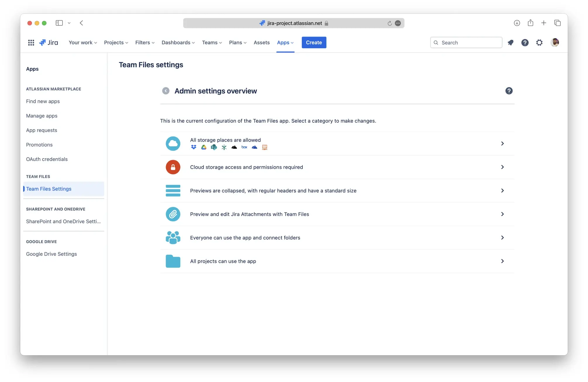
Task: Click the people group icon
Action: point(173,237)
